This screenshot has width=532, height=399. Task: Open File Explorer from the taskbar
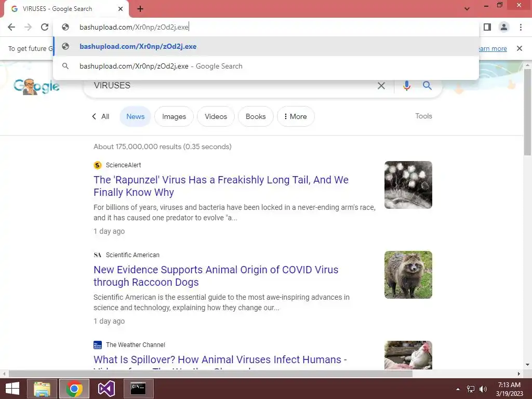pos(42,389)
